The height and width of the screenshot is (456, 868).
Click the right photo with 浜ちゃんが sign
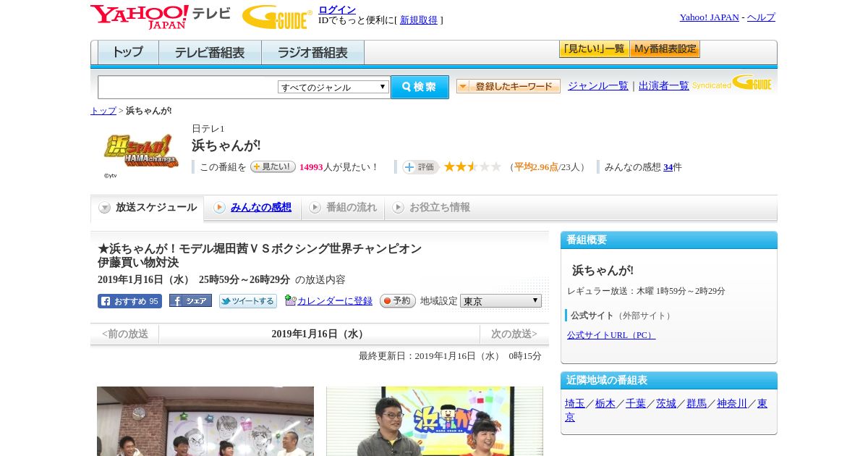coord(435,421)
